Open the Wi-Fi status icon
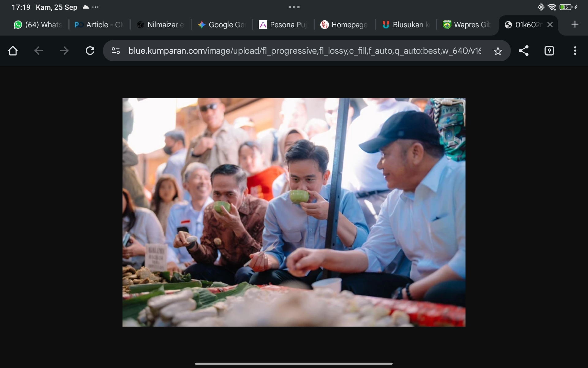The height and width of the screenshot is (368, 588). (x=552, y=7)
